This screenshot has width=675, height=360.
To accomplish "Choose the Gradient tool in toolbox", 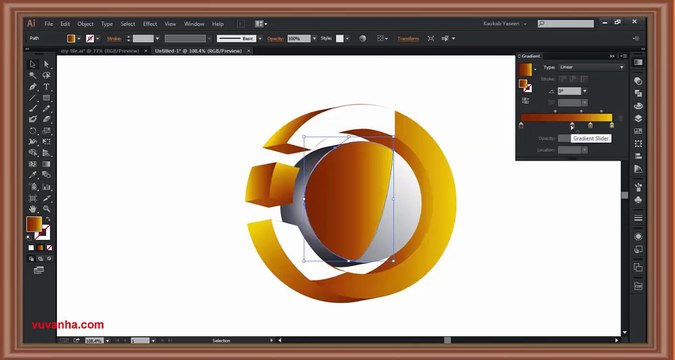I will tap(46, 164).
